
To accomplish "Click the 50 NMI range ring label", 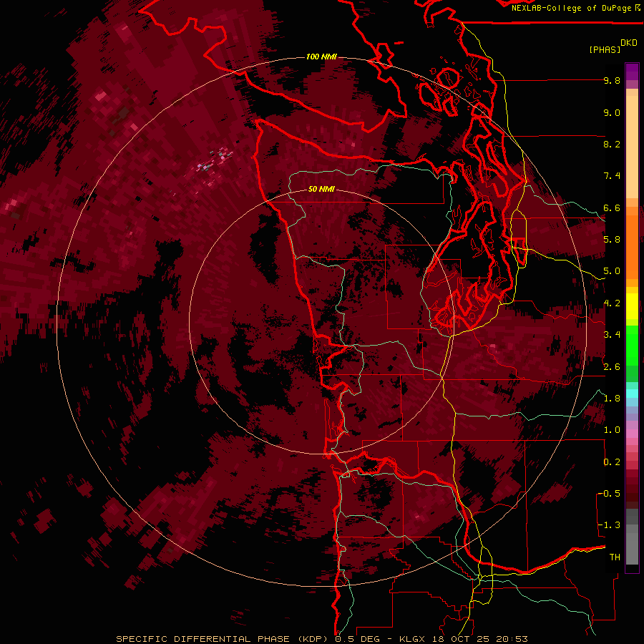I will [321, 189].
